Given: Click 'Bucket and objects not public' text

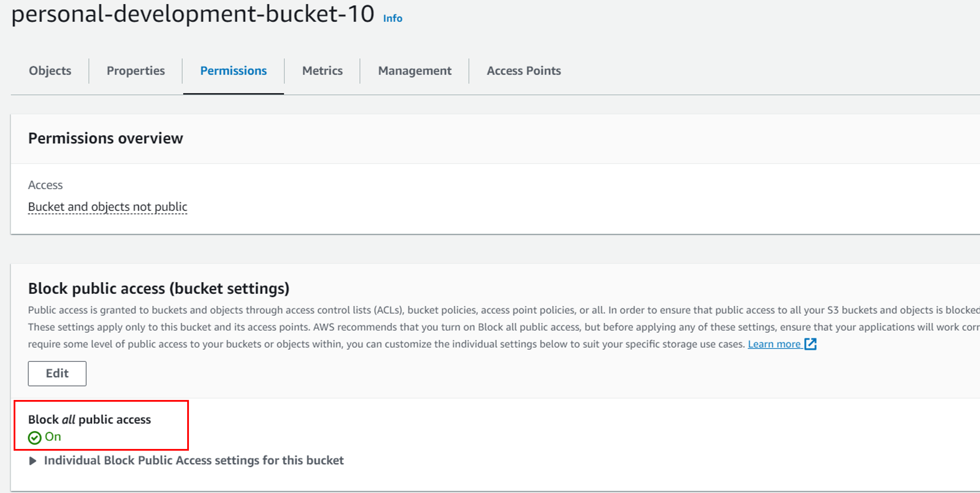Looking at the screenshot, I should pyautogui.click(x=108, y=206).
